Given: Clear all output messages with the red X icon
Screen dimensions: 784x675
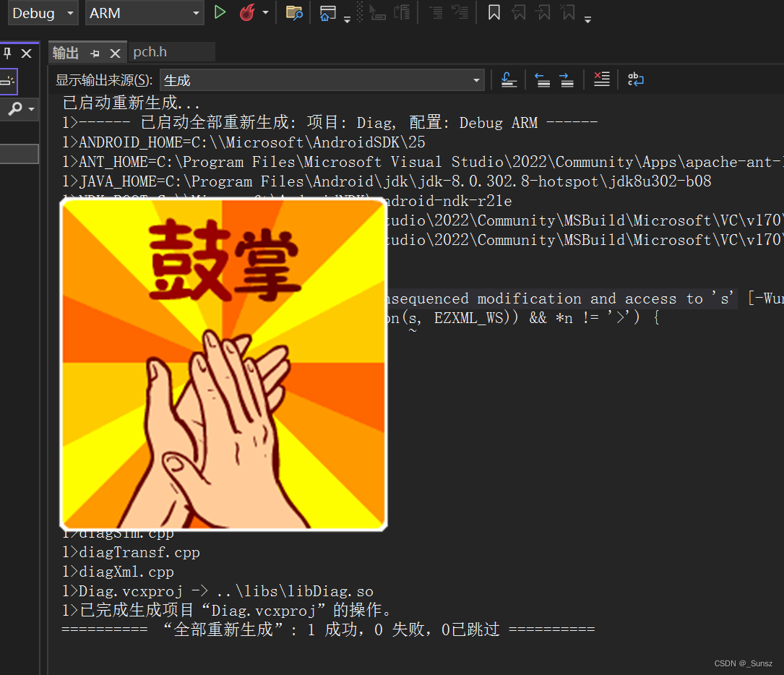Looking at the screenshot, I should pyautogui.click(x=601, y=79).
